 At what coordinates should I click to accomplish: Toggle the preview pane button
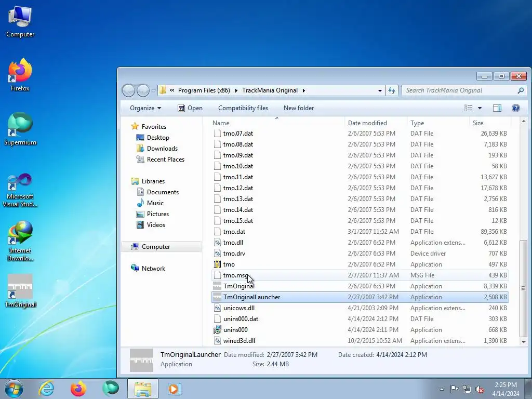pos(497,108)
